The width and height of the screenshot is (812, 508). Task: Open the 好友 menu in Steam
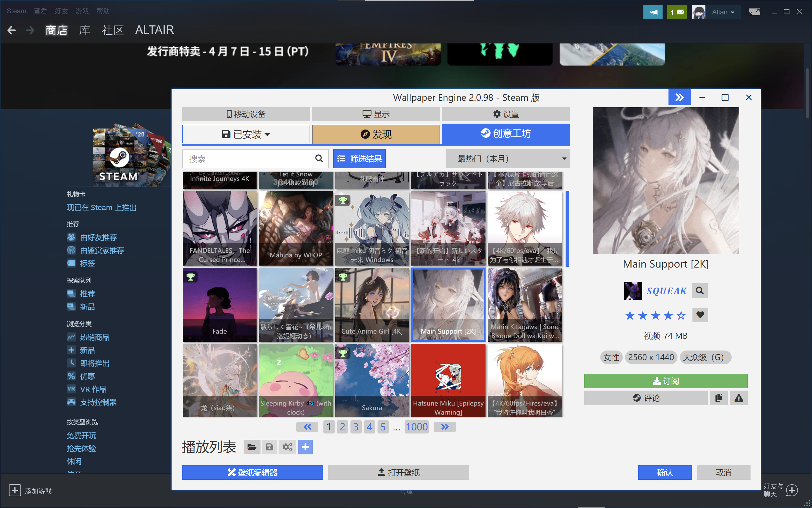coord(61,11)
